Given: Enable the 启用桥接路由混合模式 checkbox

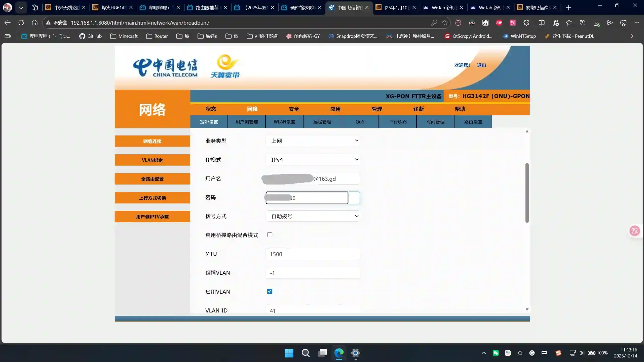Looking at the screenshot, I should coord(270,235).
